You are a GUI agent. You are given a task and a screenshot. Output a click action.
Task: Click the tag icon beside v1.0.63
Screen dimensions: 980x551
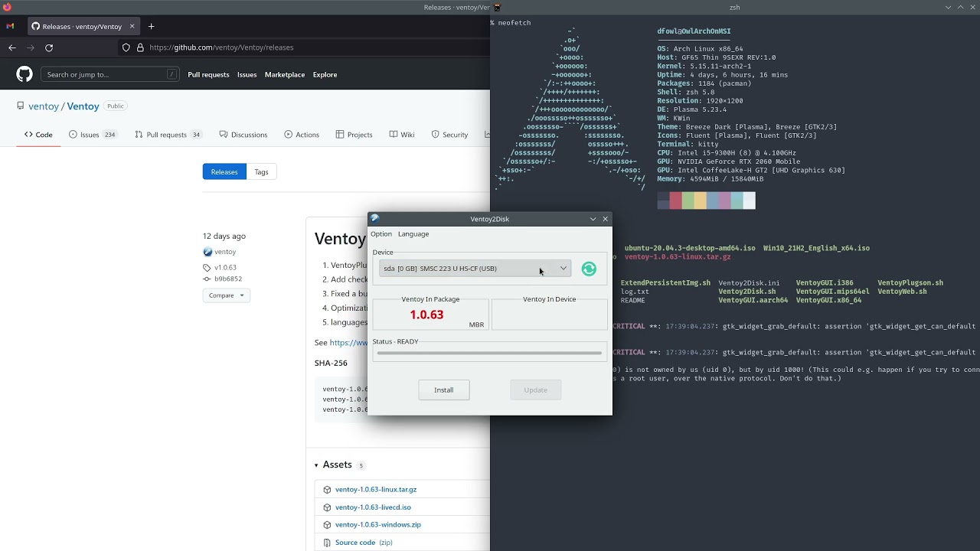[x=207, y=268]
